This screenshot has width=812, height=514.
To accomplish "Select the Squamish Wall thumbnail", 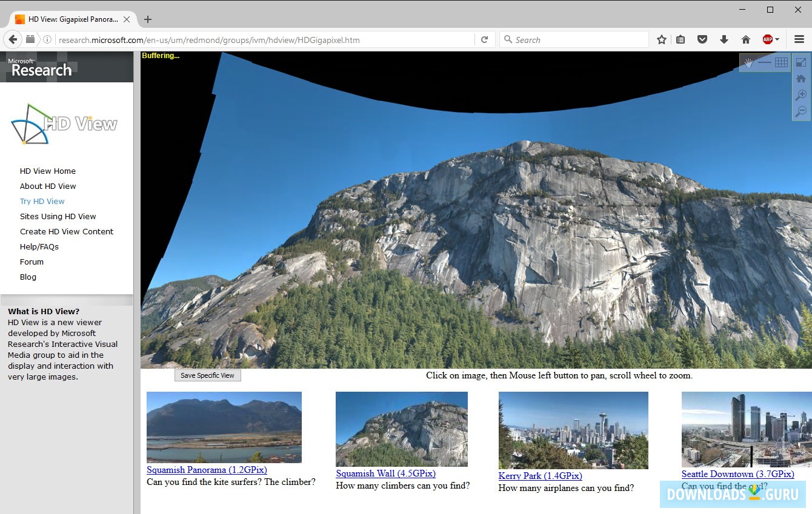I will tap(402, 429).
